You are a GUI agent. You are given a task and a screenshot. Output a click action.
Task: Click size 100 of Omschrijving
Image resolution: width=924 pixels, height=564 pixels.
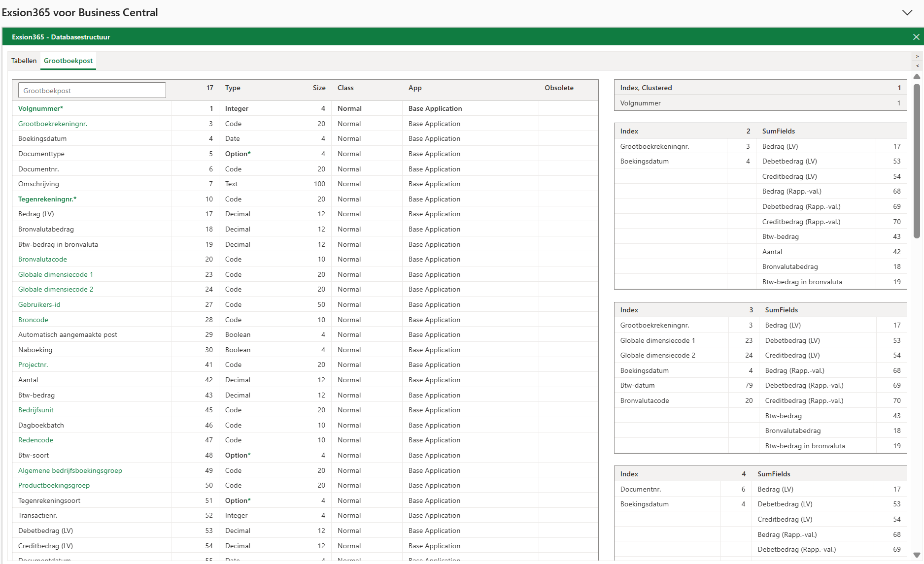pyautogui.click(x=319, y=184)
